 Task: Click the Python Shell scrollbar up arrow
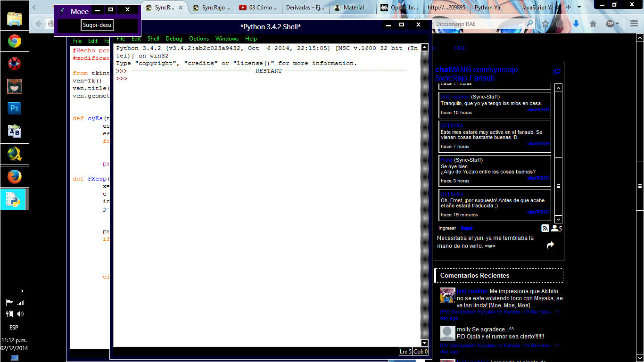coord(424,48)
